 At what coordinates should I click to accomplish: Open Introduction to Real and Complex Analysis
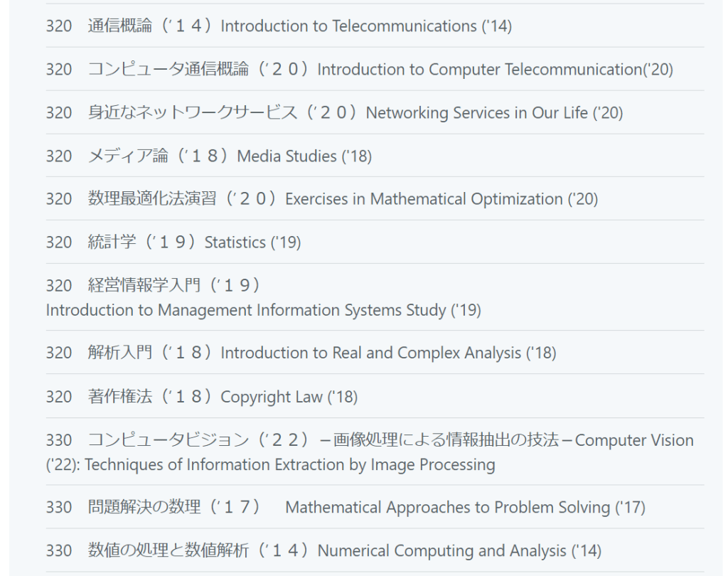(x=388, y=353)
